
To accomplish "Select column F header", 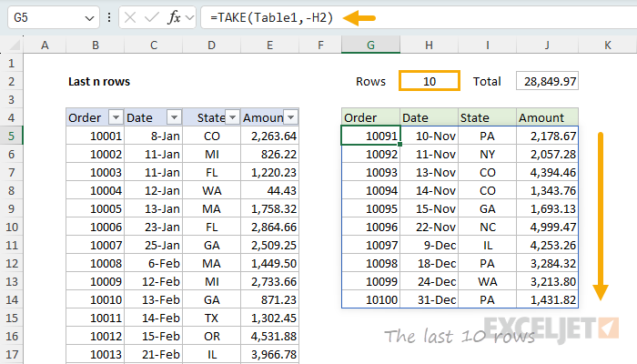I will (x=320, y=45).
